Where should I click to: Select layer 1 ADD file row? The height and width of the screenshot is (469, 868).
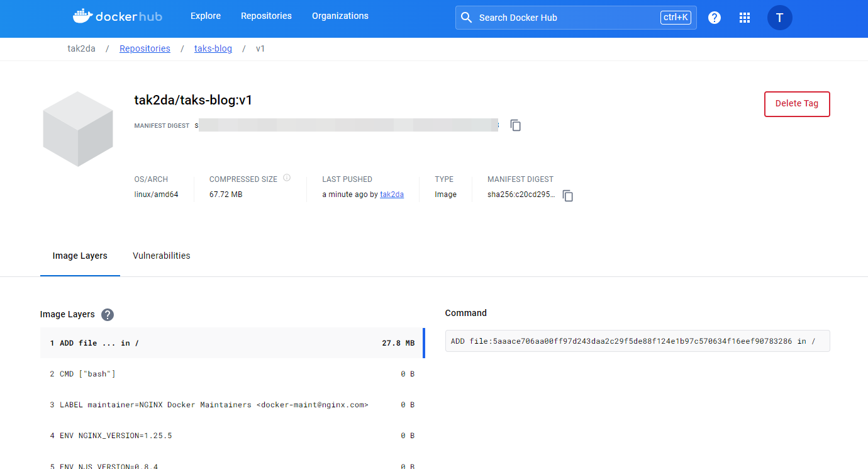(x=232, y=343)
